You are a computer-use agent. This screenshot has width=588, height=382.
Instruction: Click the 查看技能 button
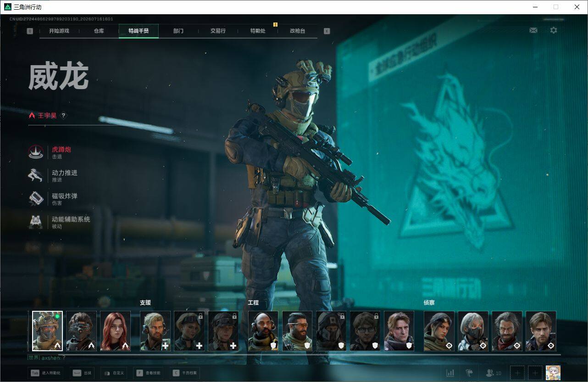point(148,373)
